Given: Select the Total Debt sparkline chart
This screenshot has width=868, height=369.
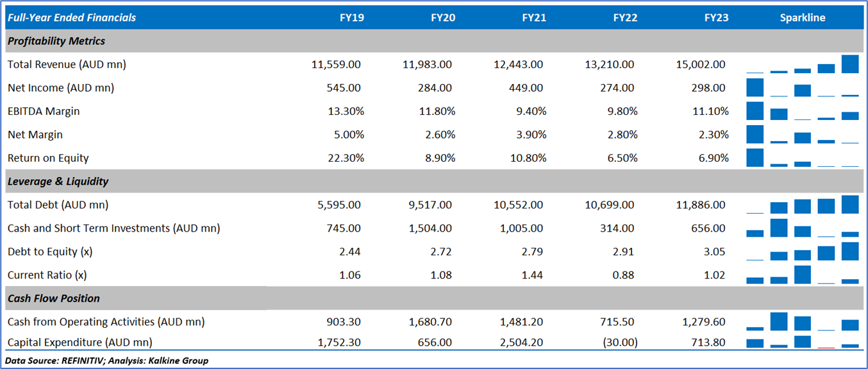Looking at the screenshot, I should pyautogui.click(x=803, y=205).
